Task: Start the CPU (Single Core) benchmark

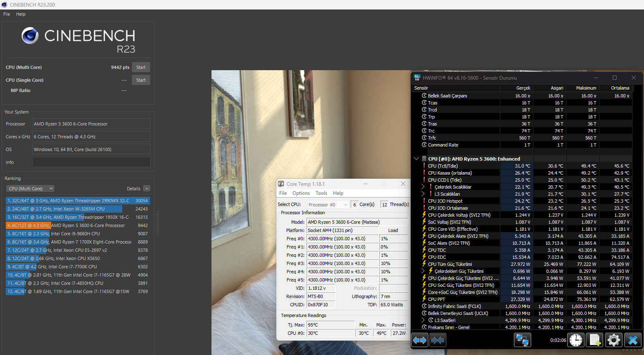Action: click(141, 80)
